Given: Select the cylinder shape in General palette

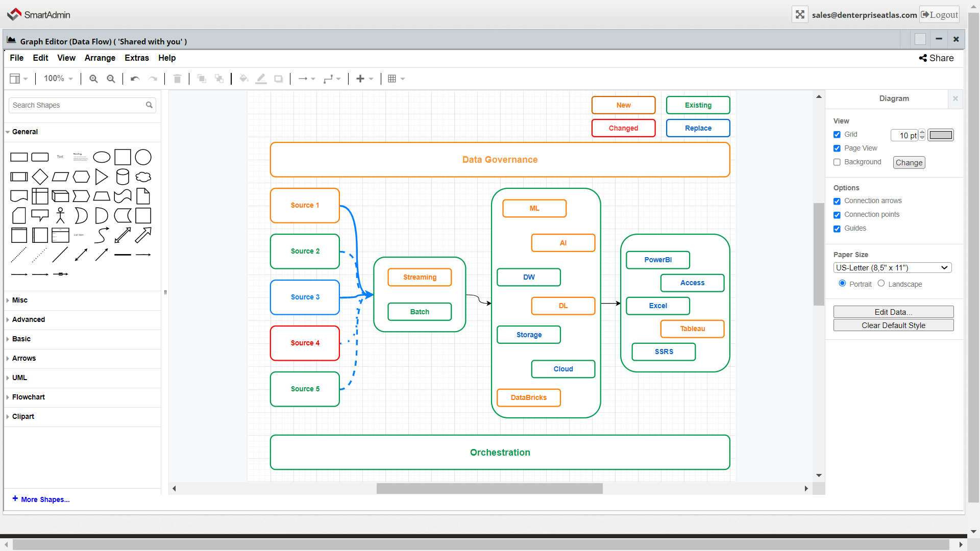Looking at the screenshot, I should point(122,177).
